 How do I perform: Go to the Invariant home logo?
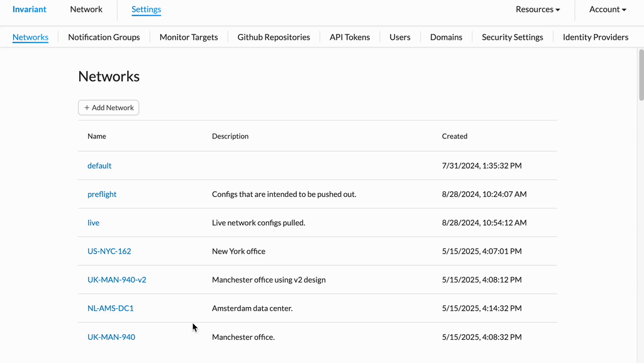[x=29, y=9]
